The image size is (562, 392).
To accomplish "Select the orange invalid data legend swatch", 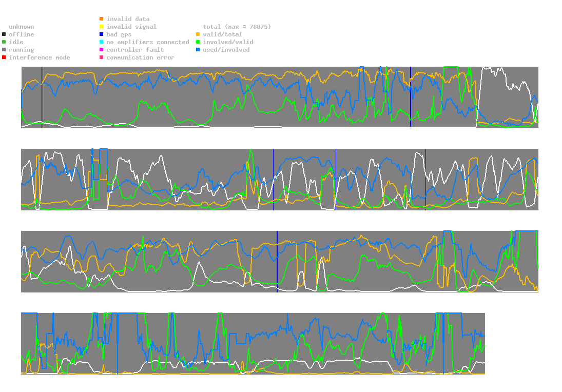I will coord(102,19).
